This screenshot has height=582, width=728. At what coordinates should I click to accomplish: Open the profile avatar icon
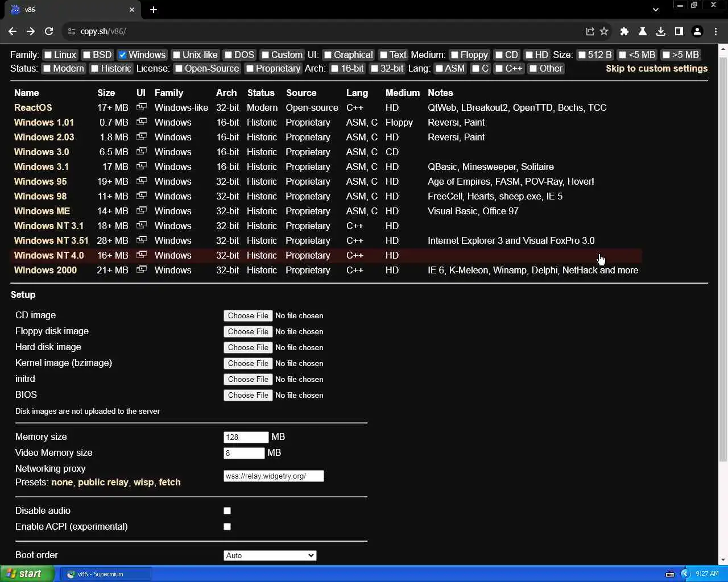[697, 31]
